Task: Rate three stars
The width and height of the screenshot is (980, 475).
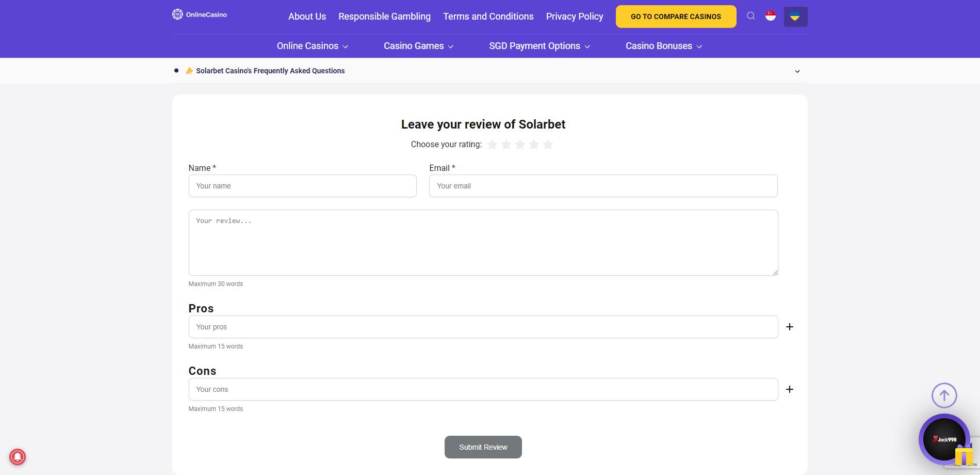Action: click(520, 145)
